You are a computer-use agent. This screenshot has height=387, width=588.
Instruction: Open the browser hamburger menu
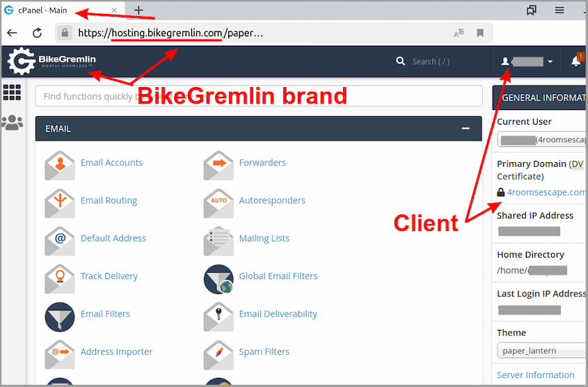click(x=559, y=10)
